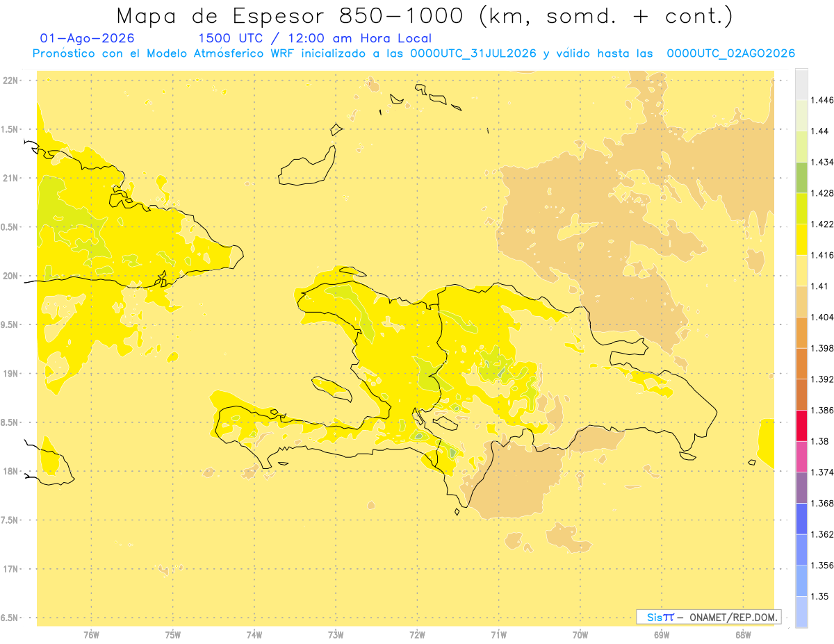Click the '74W' longitude label

pos(254,635)
